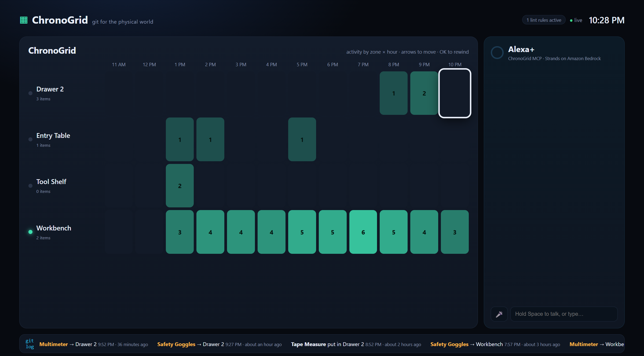Select Entry Table cell at 1 PM
Image resolution: width=644 pixels, height=356 pixels.
coord(180,139)
